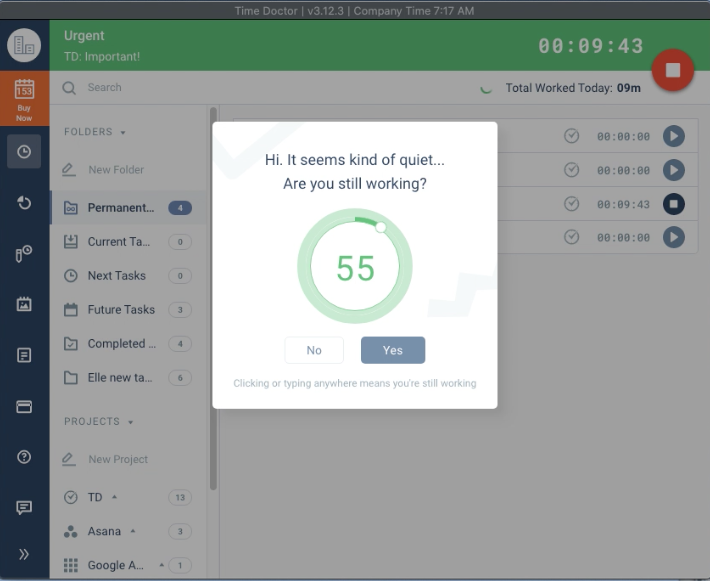The image size is (710, 581).
Task: Click the sync spinner next to Total Worked
Action: coord(486,89)
